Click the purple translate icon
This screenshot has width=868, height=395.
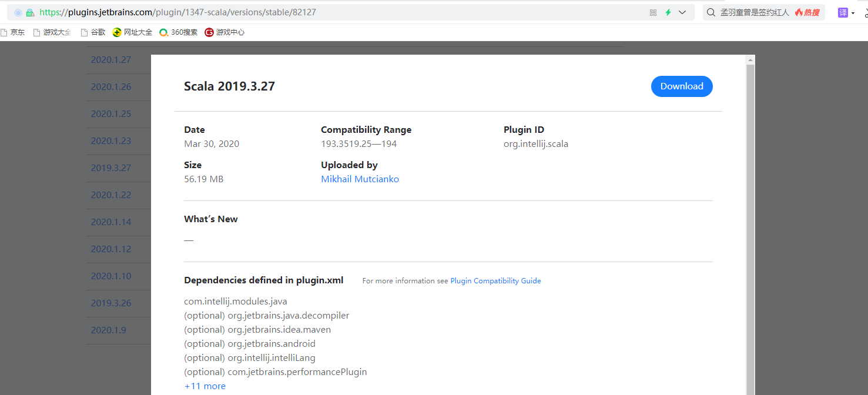tap(843, 12)
